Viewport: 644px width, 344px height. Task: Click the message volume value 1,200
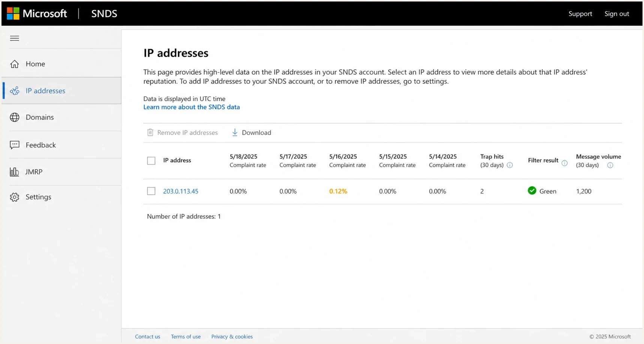click(x=584, y=191)
